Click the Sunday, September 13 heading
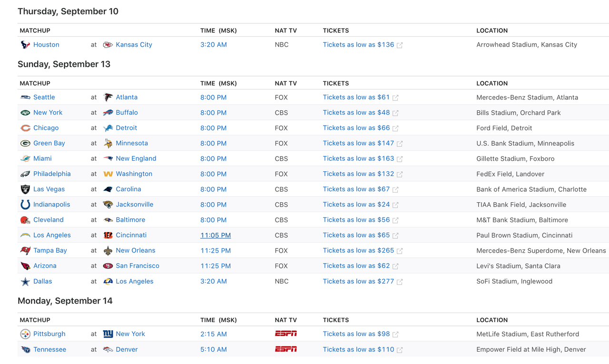609x364 pixels. (64, 64)
